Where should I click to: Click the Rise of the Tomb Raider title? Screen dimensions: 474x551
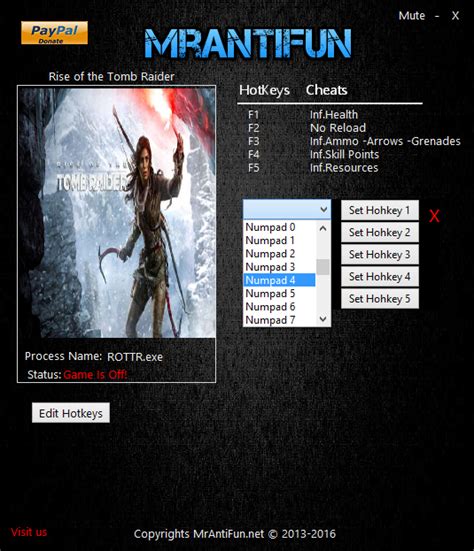[111, 77]
